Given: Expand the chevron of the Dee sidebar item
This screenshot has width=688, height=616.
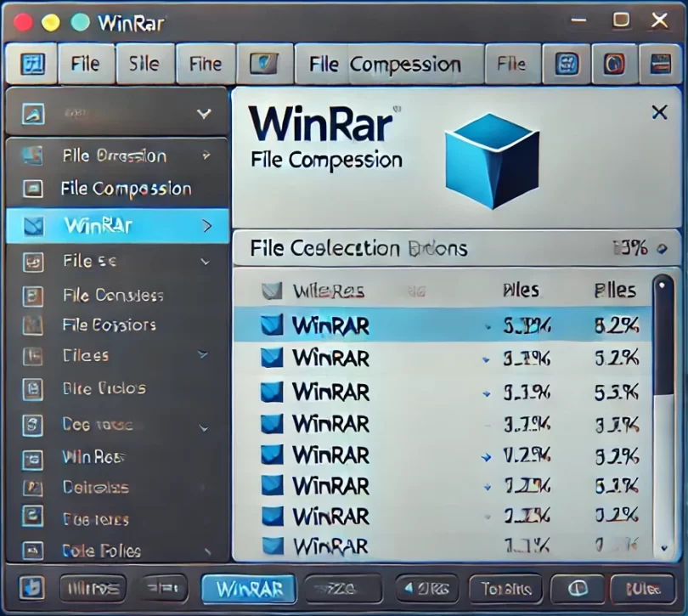Looking at the screenshot, I should pyautogui.click(x=204, y=427).
